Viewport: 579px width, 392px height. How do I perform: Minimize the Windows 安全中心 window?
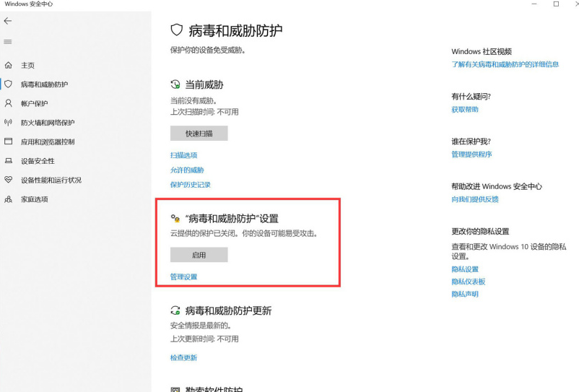pos(534,4)
